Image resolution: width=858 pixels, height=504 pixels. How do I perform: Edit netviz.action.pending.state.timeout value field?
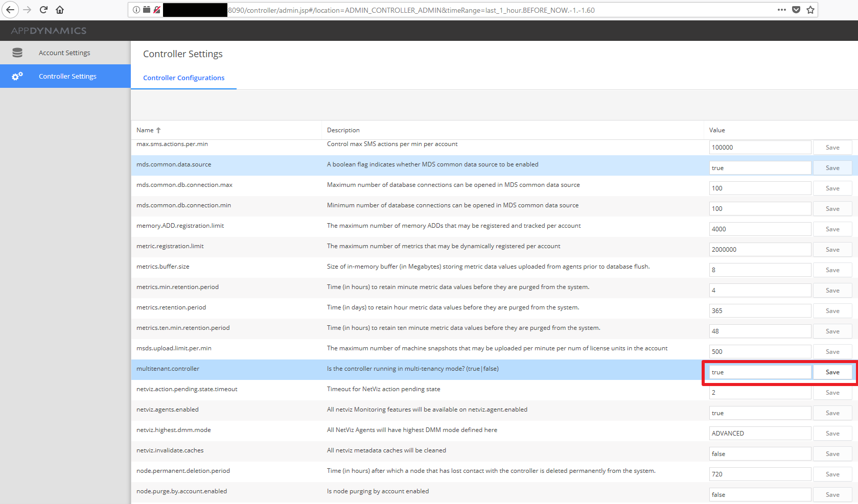click(760, 393)
